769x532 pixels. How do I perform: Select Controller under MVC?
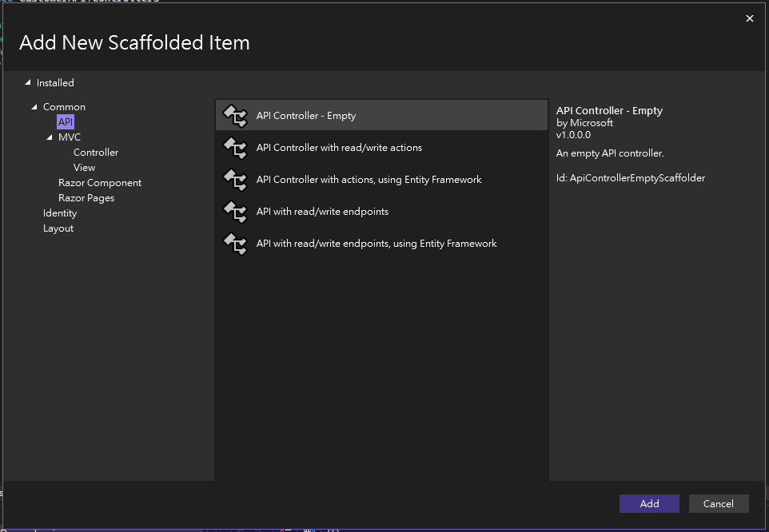point(96,153)
